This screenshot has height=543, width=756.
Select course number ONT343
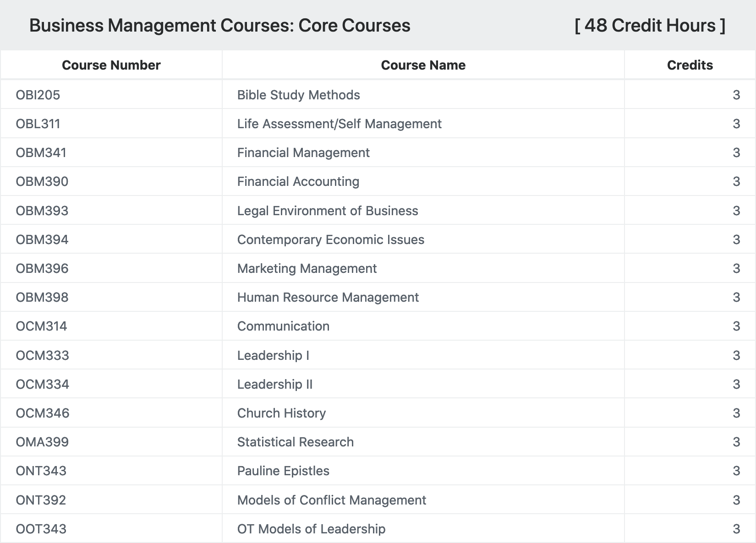tap(41, 471)
